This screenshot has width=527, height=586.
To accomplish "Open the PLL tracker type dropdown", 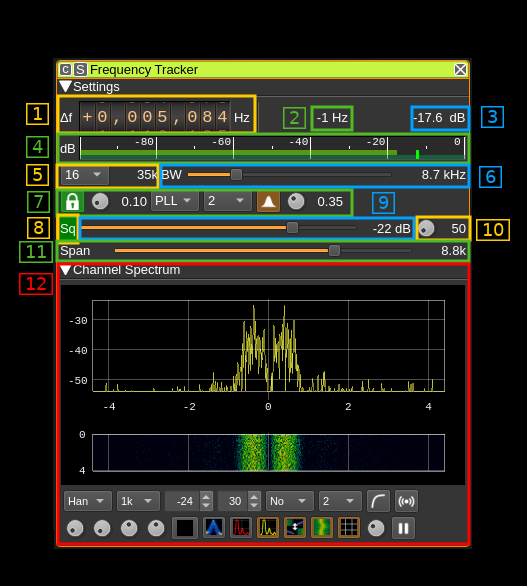I will click(175, 201).
